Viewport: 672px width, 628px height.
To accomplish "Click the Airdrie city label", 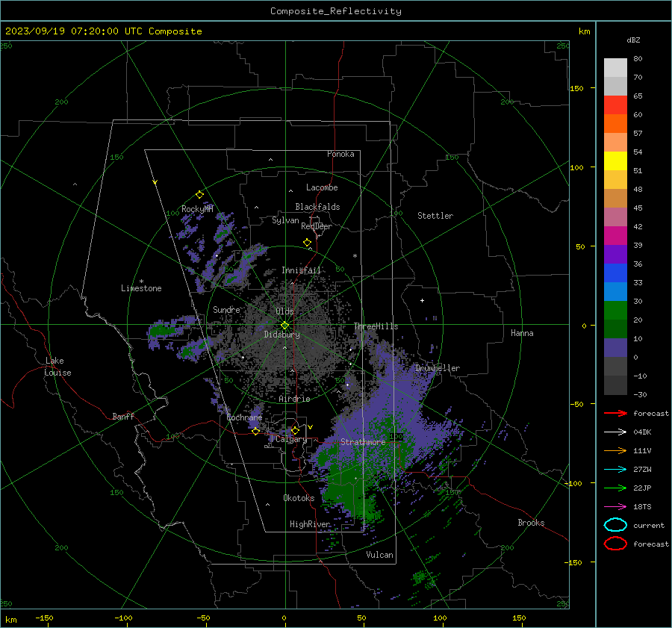I will (294, 399).
